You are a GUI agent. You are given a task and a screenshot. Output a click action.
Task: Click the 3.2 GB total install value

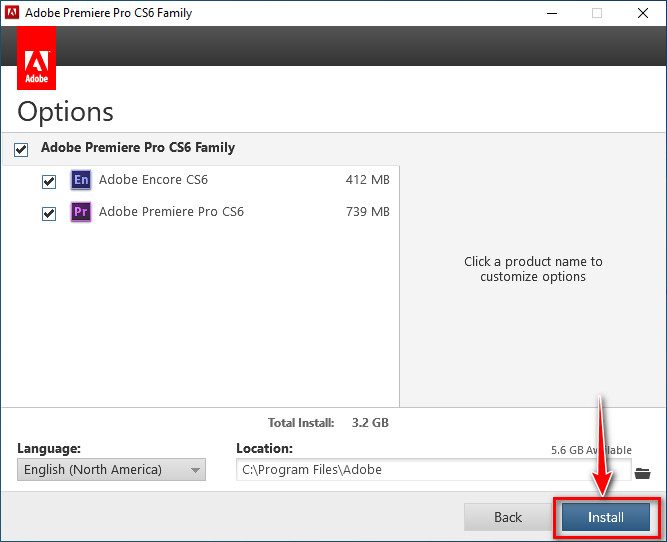coord(370,422)
